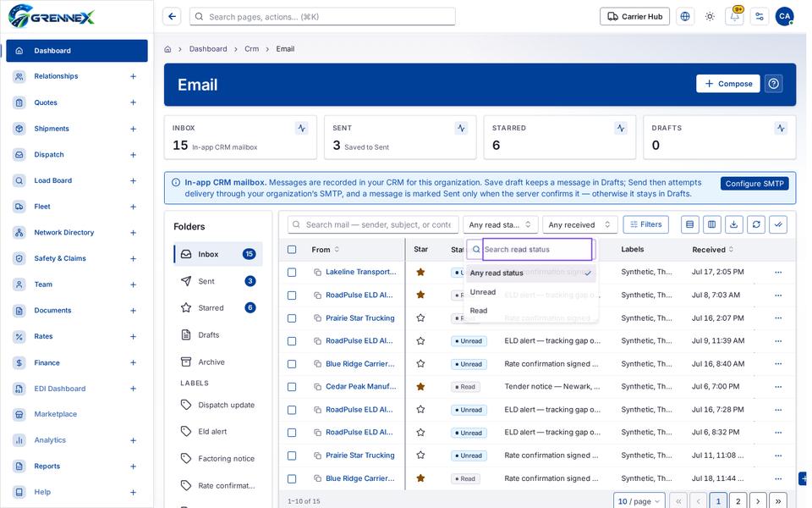Open the language globe icon
The width and height of the screenshot is (812, 508).
tap(684, 17)
